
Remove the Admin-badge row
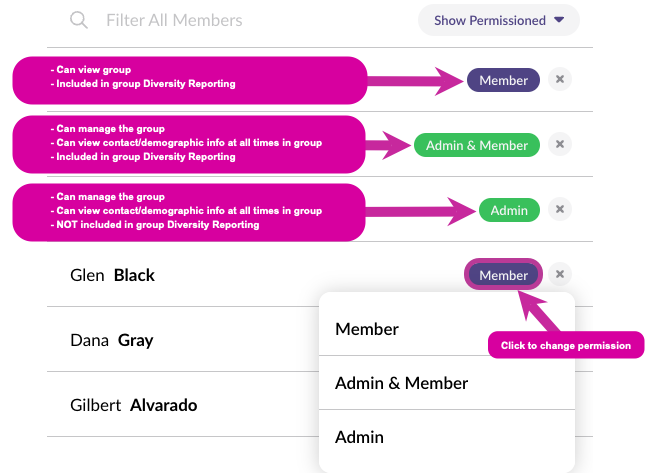(x=560, y=210)
